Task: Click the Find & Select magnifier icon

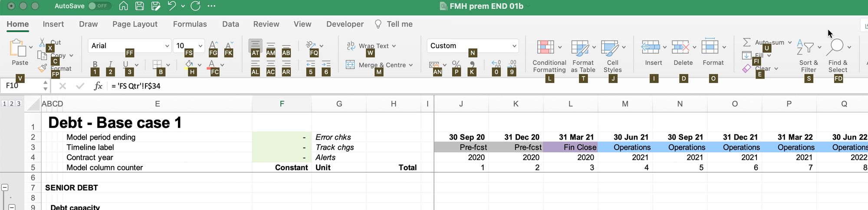Action: pos(836,47)
